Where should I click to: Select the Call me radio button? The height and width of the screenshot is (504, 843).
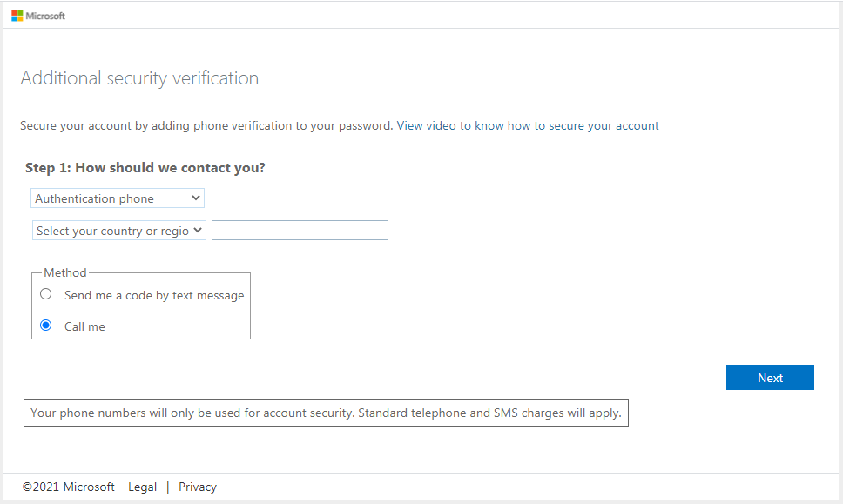(46, 326)
